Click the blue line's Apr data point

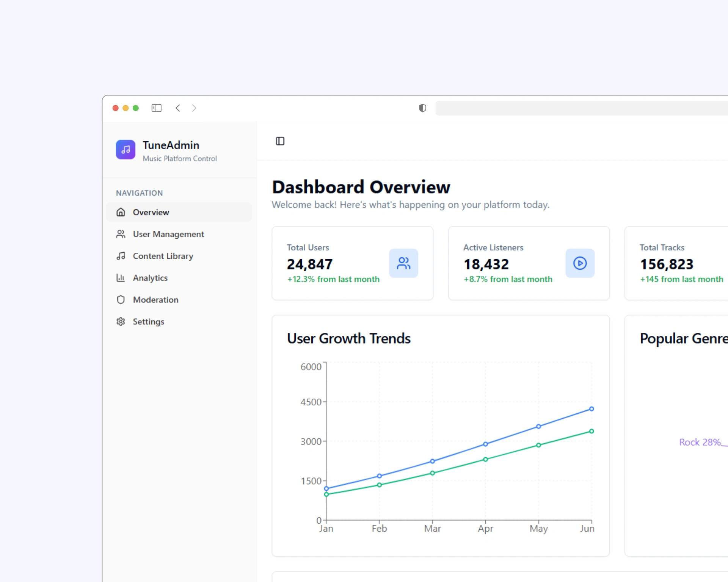click(x=485, y=444)
